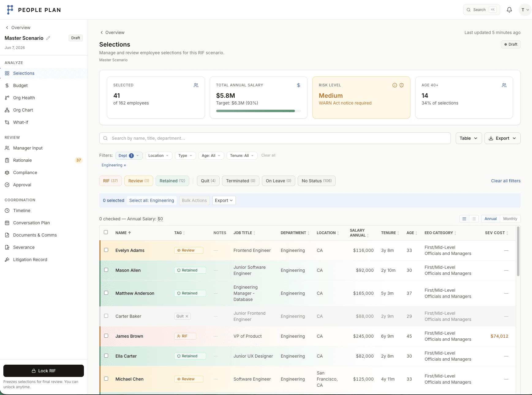Open the Age: All filter dropdown
Image resolution: width=532 pixels, height=395 pixels.
pyautogui.click(x=211, y=156)
